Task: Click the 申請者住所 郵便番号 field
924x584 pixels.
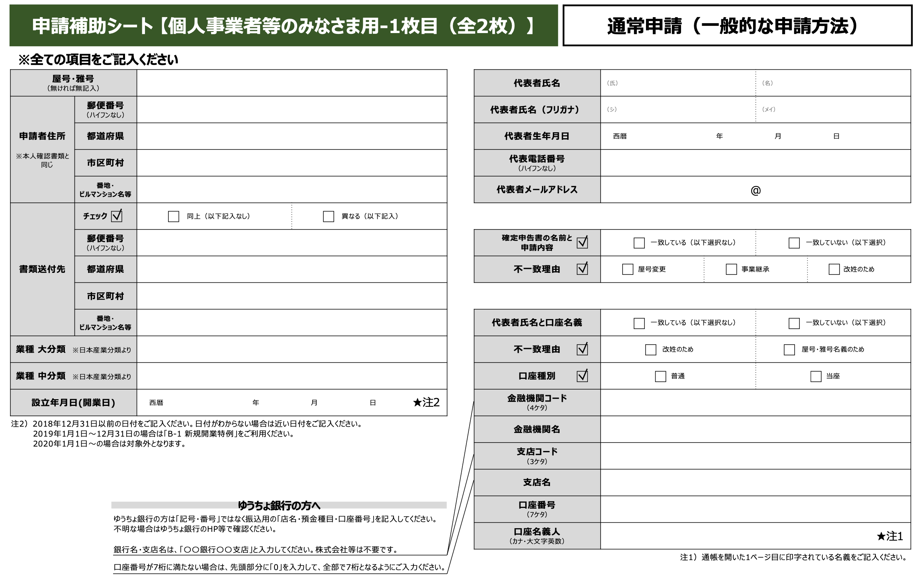Action: [x=292, y=110]
